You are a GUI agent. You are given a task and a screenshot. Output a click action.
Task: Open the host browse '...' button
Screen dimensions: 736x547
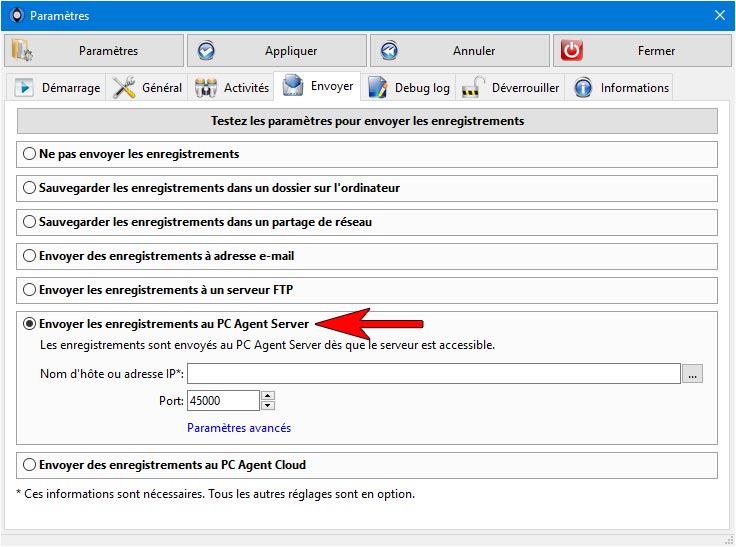tap(692, 374)
